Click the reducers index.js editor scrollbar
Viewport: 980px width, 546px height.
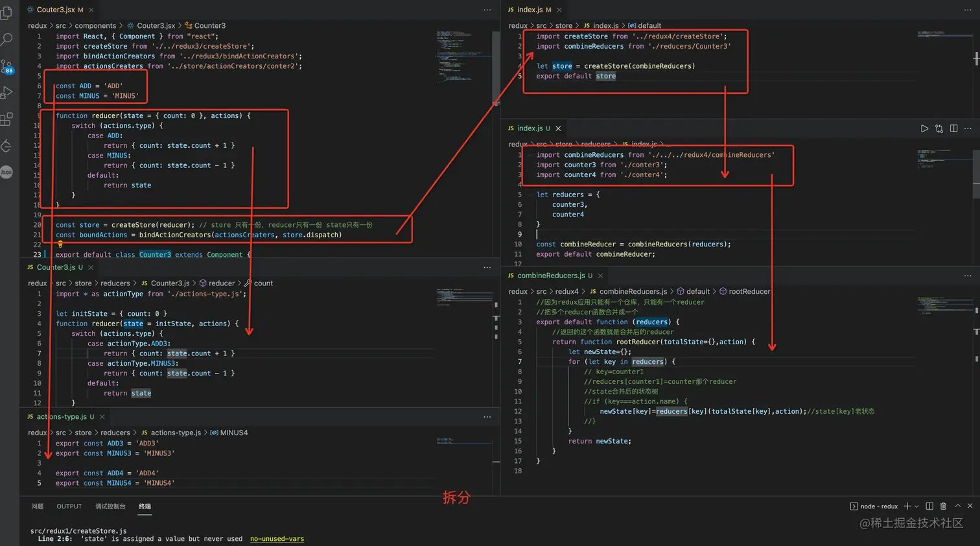pyautogui.click(x=976, y=174)
